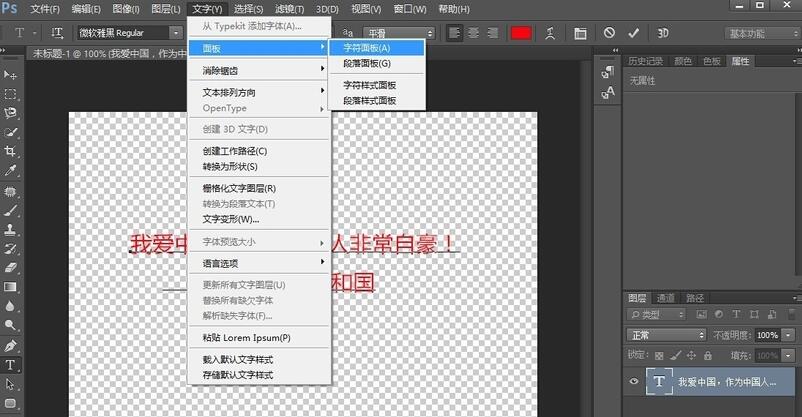
Task: Select the History Brush tool
Action: (10, 249)
